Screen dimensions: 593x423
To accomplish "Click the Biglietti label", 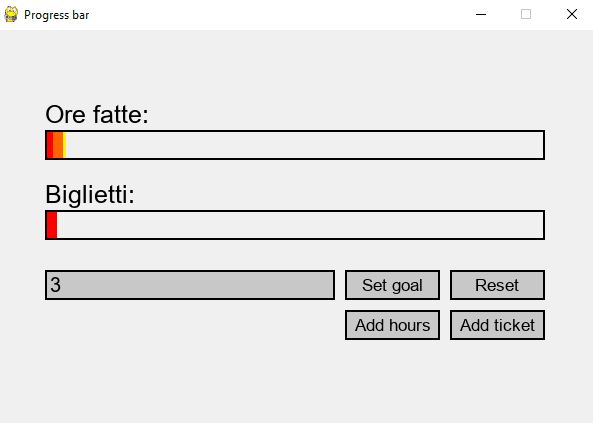I will point(90,195).
